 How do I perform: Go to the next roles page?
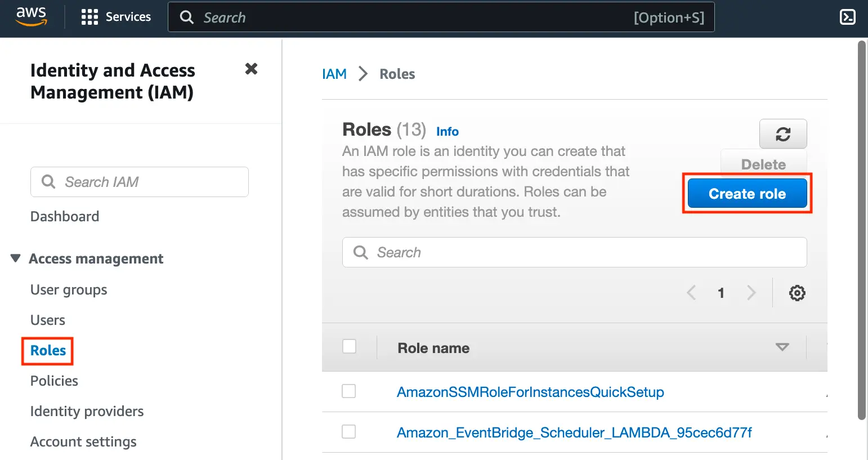[751, 293]
